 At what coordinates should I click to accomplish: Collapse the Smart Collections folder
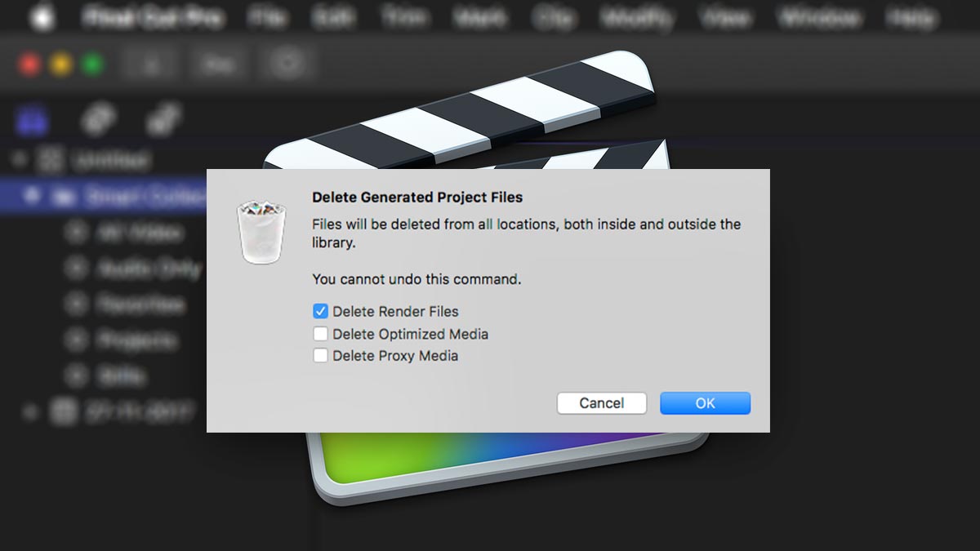30,196
